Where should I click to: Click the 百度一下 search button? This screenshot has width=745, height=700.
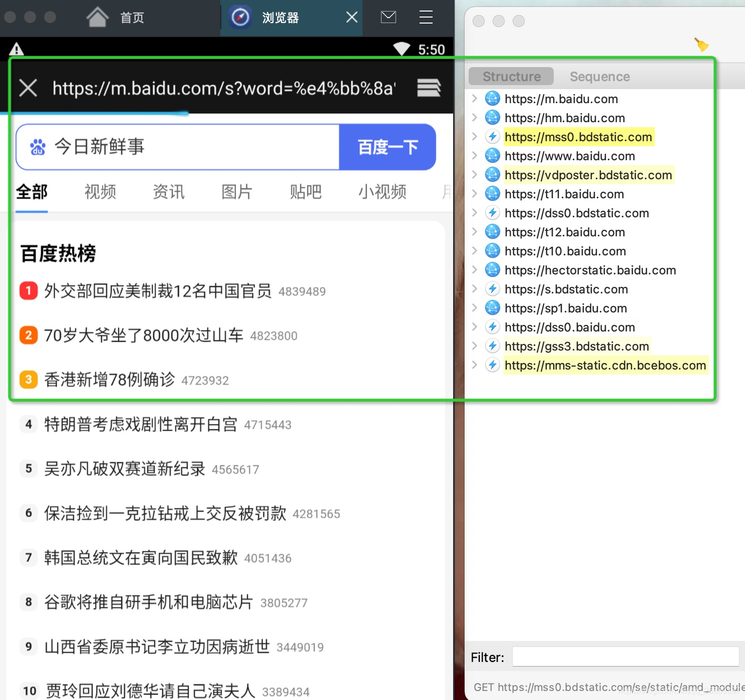click(388, 147)
